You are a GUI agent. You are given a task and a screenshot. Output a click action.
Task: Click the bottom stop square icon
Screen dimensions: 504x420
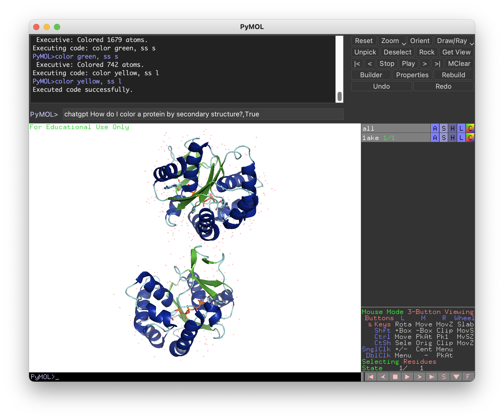tap(395, 377)
